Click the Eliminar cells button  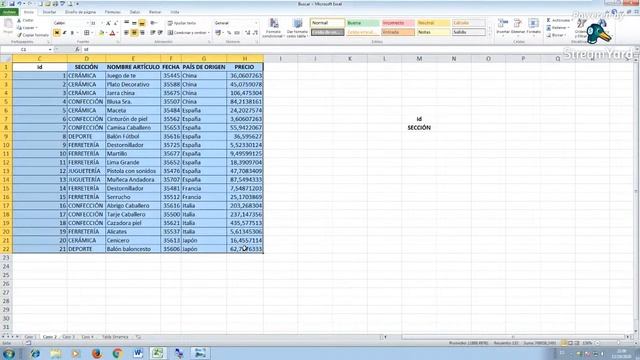pos(518,27)
